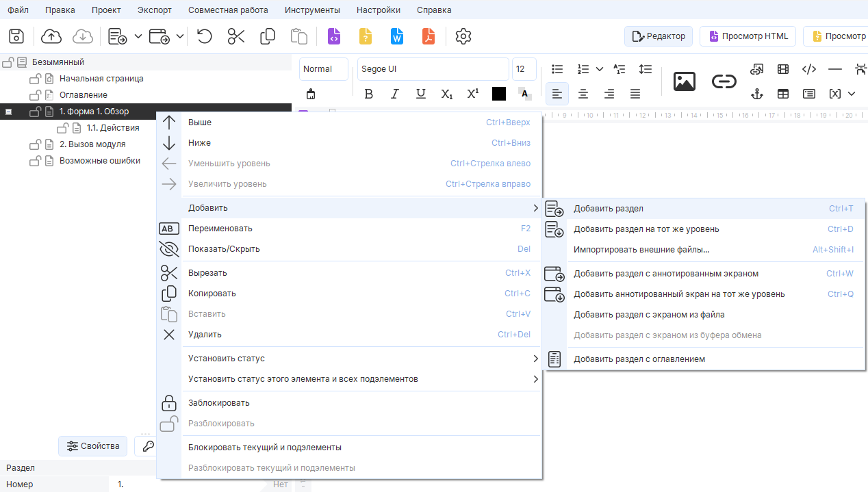Select 'Заблокировать' in context menu
The width and height of the screenshot is (868, 492).
pos(349,403)
